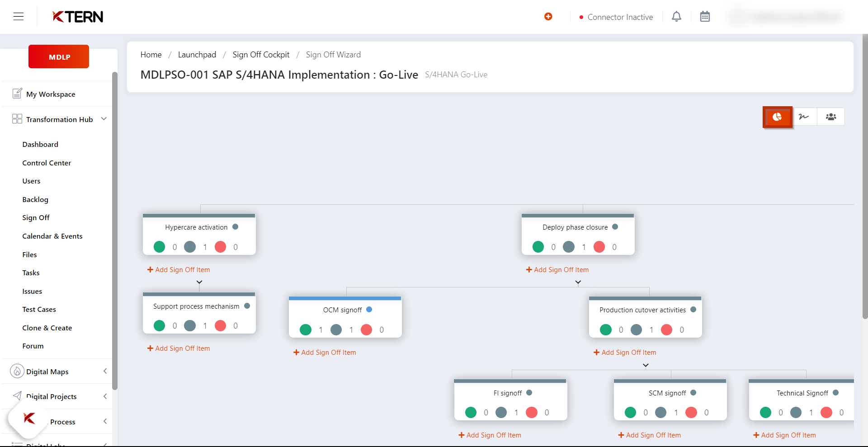Click Technical Signoff status dot
Screen dimensions: 868x447
(836, 393)
